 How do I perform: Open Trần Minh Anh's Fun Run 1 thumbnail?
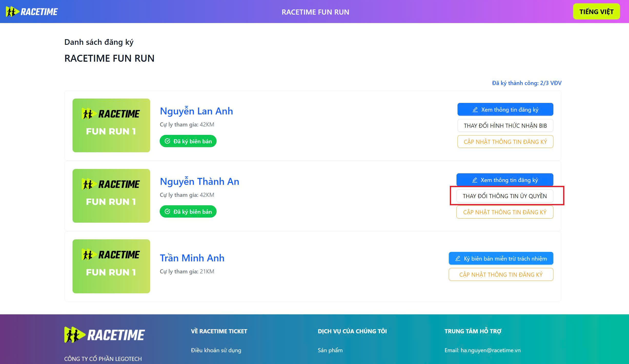pyautogui.click(x=111, y=266)
